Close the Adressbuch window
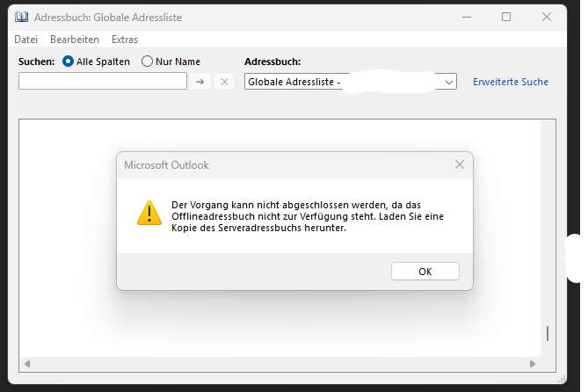Viewport: 588px width, 392px height. coord(547,17)
